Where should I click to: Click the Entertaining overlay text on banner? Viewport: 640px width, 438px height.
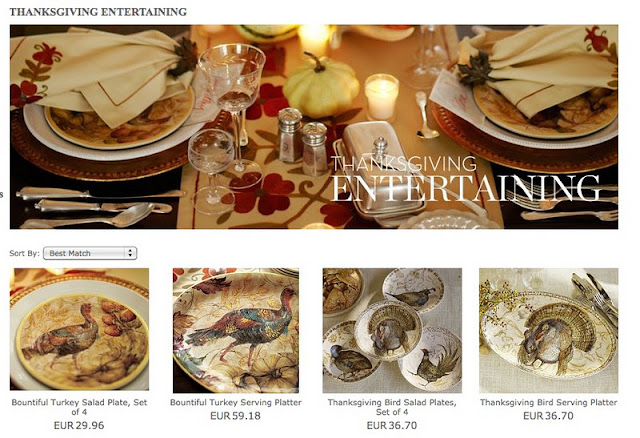(465, 188)
